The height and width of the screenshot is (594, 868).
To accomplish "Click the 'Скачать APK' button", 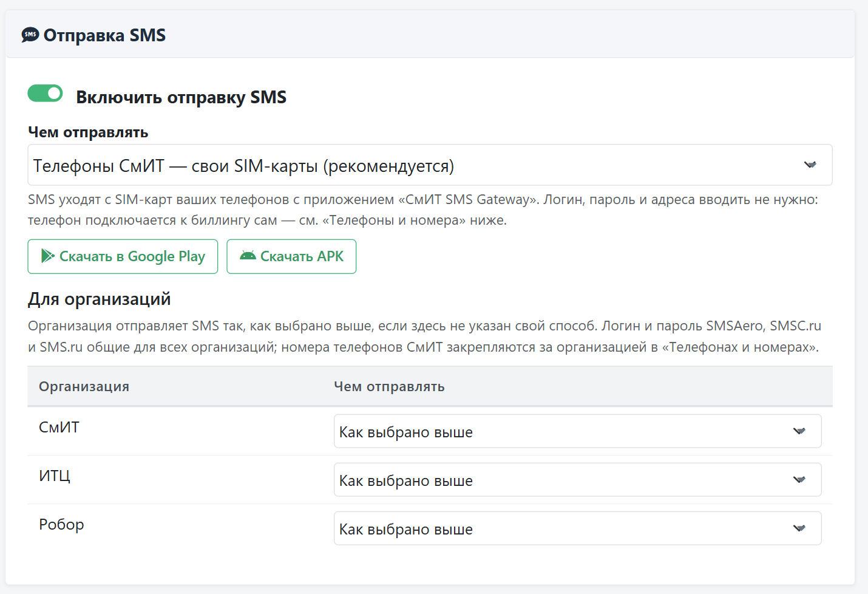I will (x=291, y=256).
